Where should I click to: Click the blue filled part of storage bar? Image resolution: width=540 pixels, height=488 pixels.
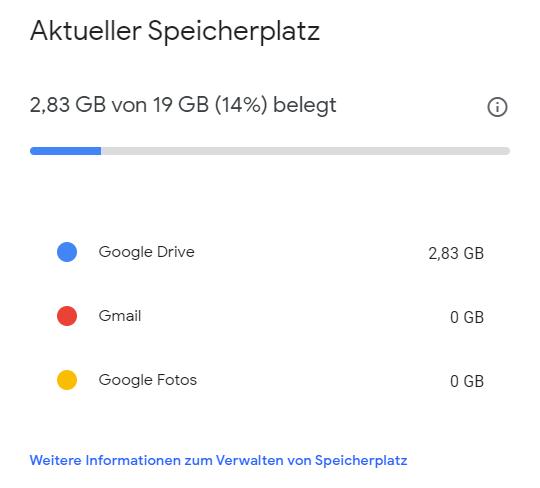(x=65, y=151)
